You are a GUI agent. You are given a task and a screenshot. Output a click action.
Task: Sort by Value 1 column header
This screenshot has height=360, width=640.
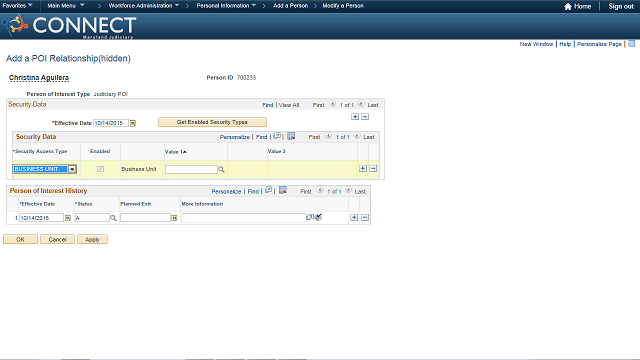pyautogui.click(x=176, y=151)
